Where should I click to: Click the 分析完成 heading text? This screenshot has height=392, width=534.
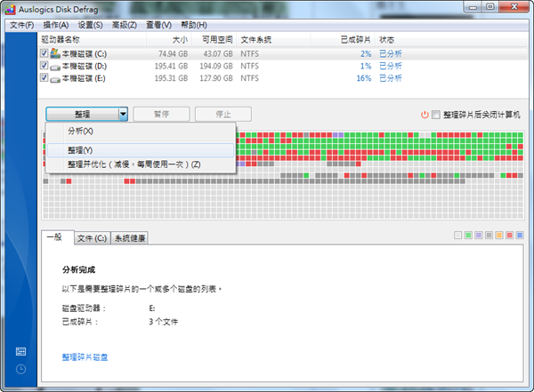(x=78, y=270)
